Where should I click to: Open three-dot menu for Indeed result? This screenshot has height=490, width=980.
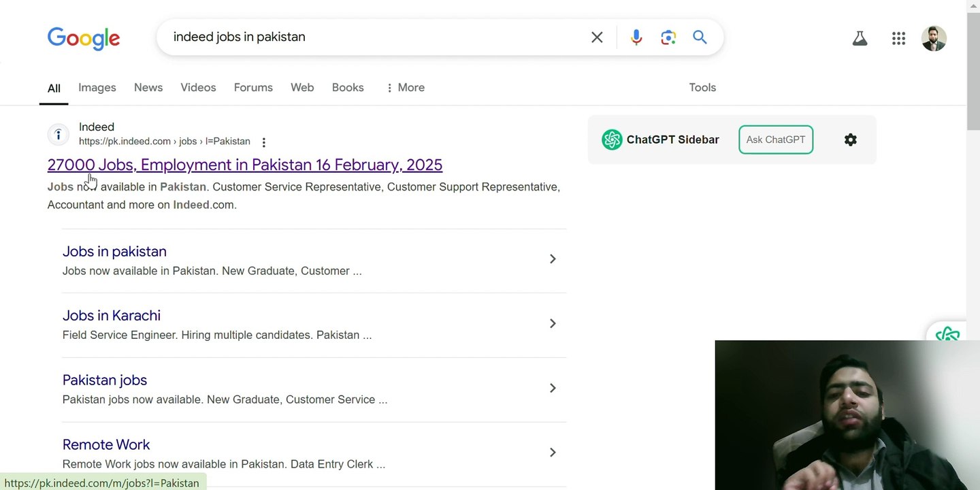click(x=263, y=142)
